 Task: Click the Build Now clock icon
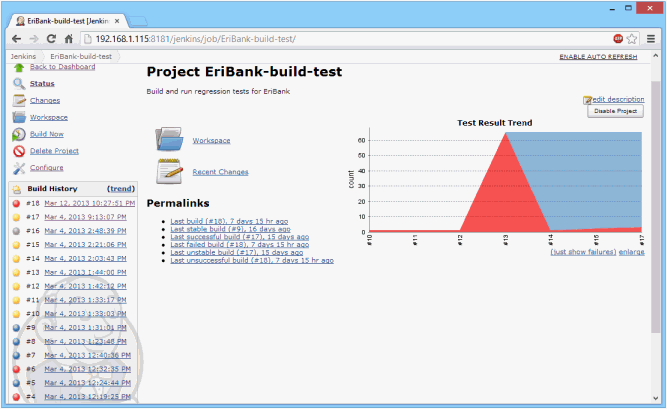[x=18, y=134]
